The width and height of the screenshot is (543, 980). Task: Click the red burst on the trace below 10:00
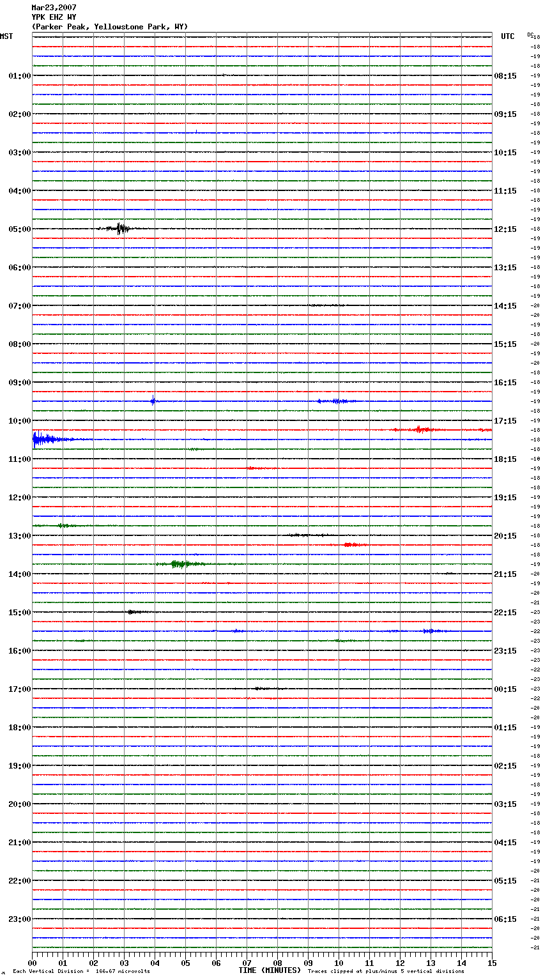coord(418,429)
